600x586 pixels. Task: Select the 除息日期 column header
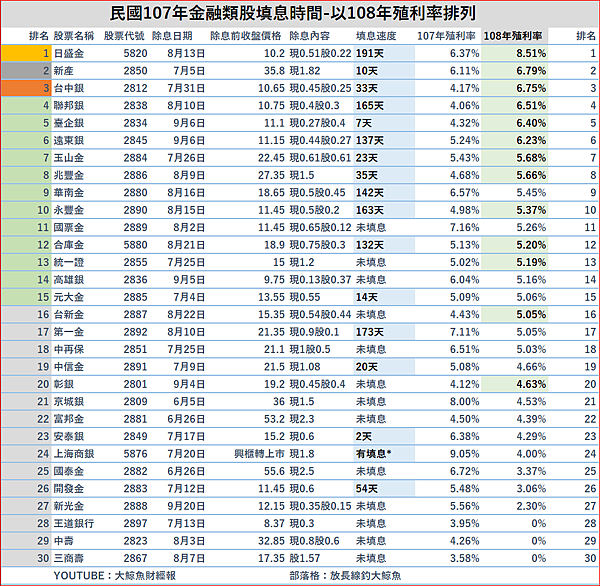tap(172, 36)
